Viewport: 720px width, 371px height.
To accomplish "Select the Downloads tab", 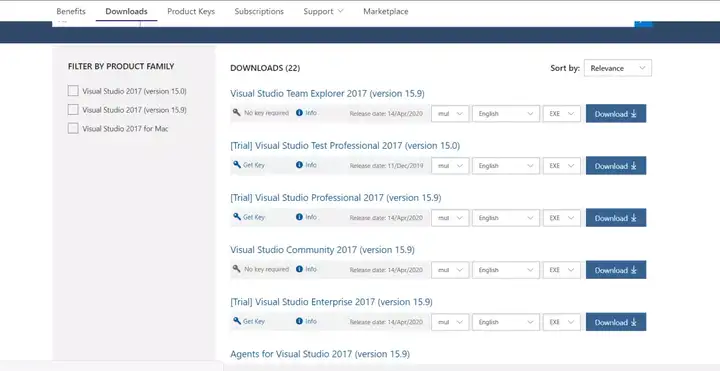I will click(126, 11).
